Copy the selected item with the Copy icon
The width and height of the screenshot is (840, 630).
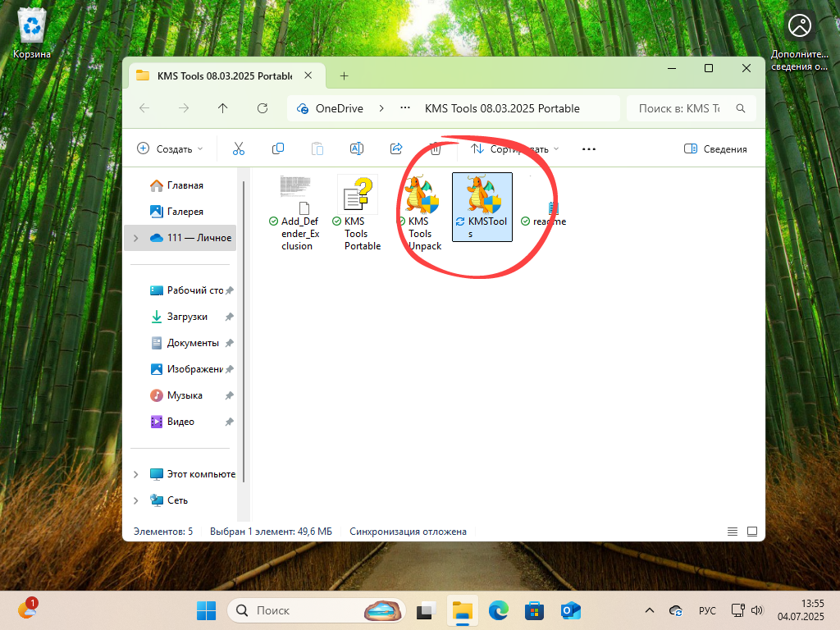278,148
